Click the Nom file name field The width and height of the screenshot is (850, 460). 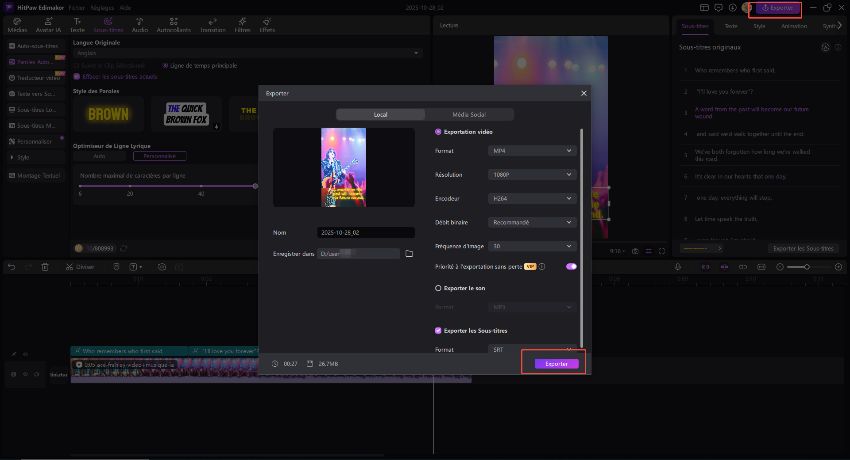click(x=365, y=232)
